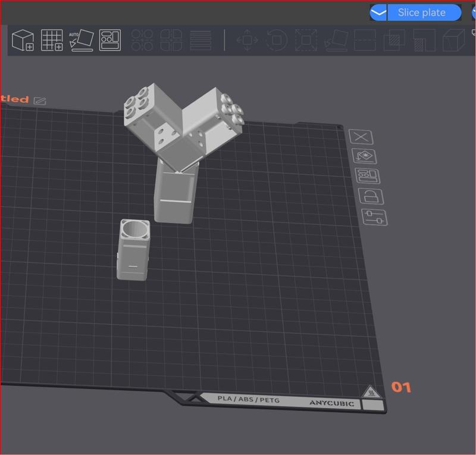Arrange objects on this plate icon
The height and width of the screenshot is (455, 476).
pos(367,175)
